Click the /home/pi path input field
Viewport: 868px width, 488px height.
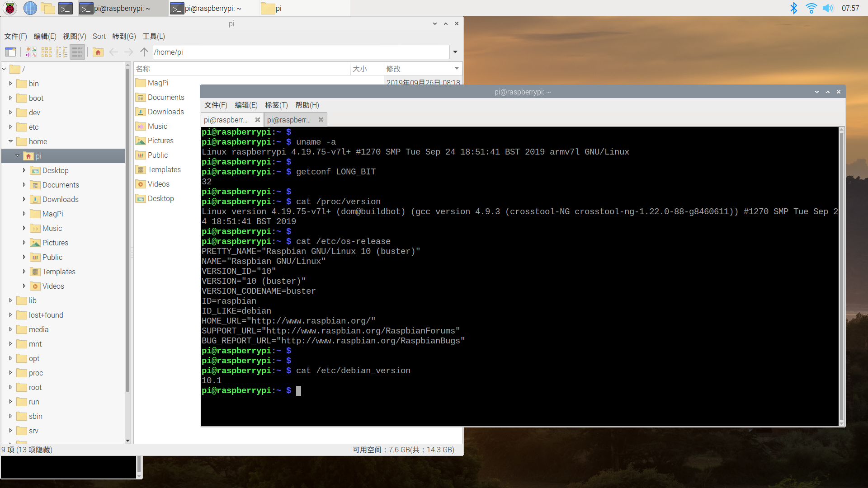[x=301, y=52]
